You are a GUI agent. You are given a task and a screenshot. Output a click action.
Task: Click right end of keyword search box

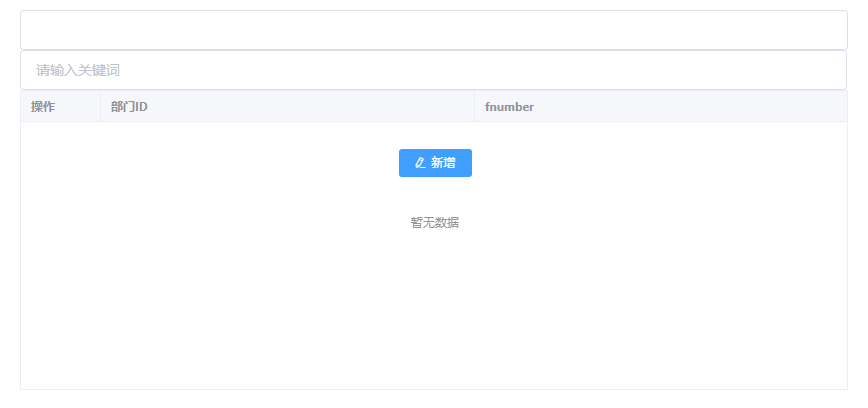point(820,70)
